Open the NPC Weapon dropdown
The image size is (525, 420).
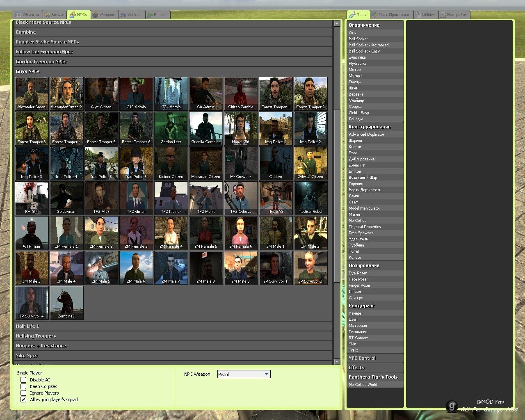244,374
